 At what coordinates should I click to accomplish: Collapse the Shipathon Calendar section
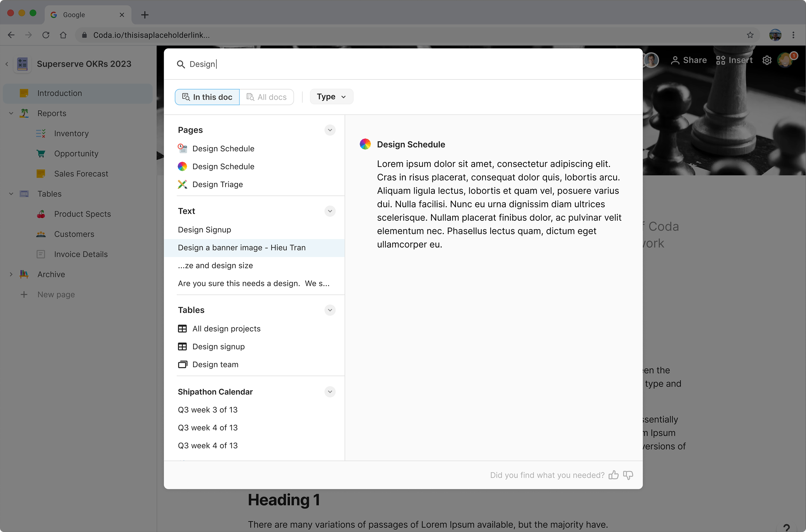click(330, 392)
